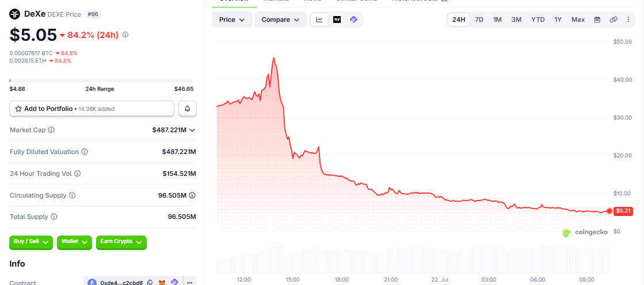Click the price alert bell icon
This screenshot has width=644, height=285.
pos(187,109)
